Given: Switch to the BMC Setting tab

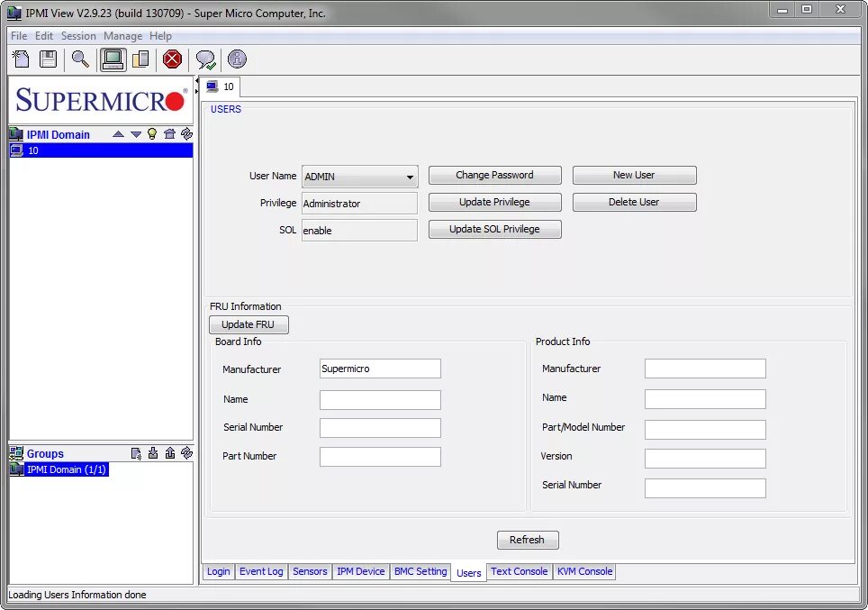Looking at the screenshot, I should click(x=420, y=571).
